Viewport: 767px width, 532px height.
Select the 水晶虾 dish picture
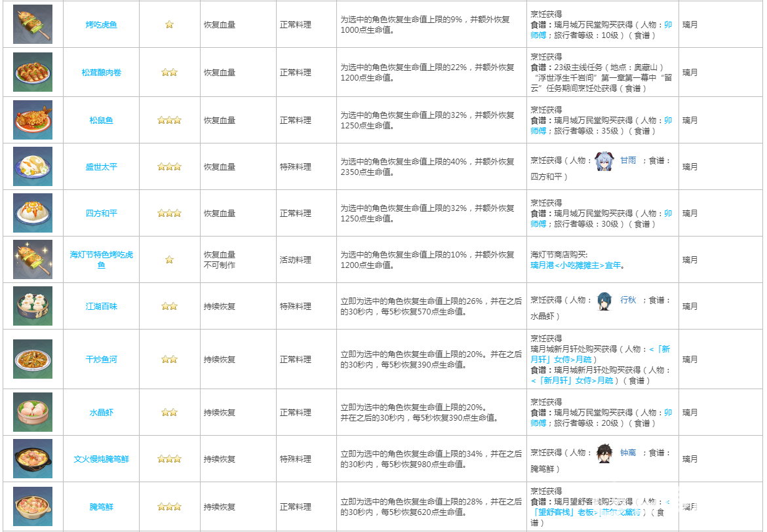pos(33,412)
